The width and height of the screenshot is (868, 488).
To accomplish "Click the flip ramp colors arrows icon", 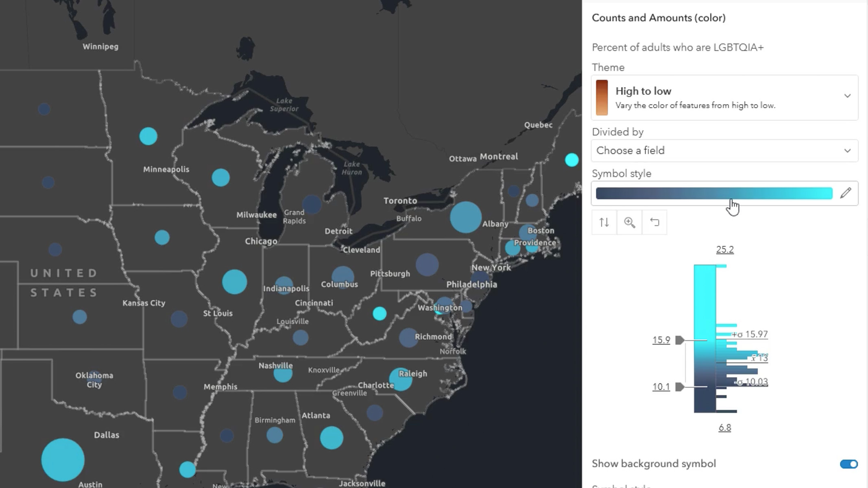I will point(604,222).
